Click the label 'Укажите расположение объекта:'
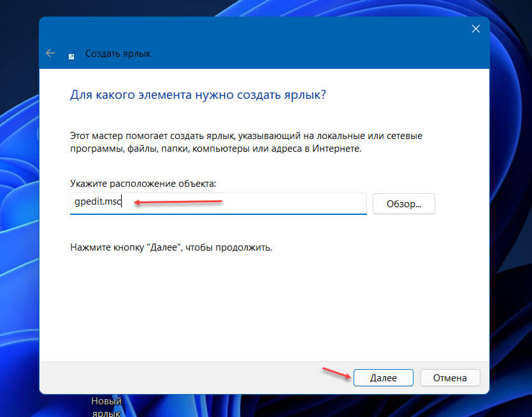532x417 pixels. [143, 184]
